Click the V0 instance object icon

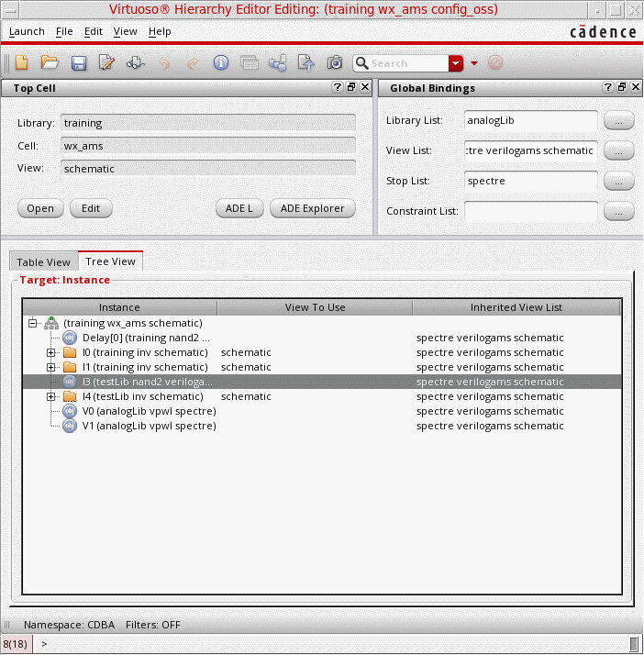click(x=70, y=411)
